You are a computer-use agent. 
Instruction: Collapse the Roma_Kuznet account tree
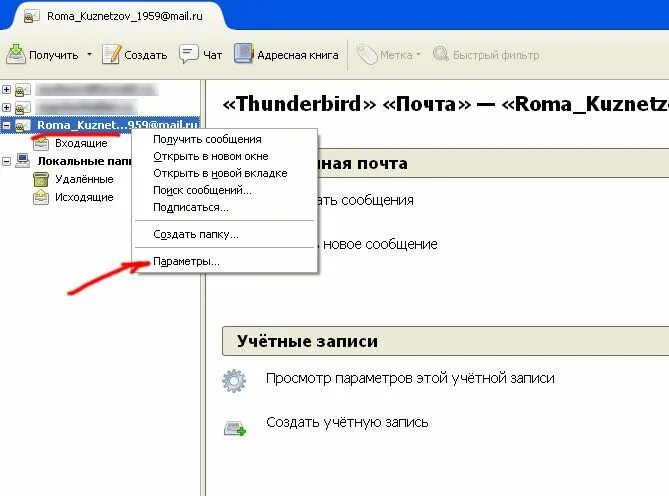[6, 125]
